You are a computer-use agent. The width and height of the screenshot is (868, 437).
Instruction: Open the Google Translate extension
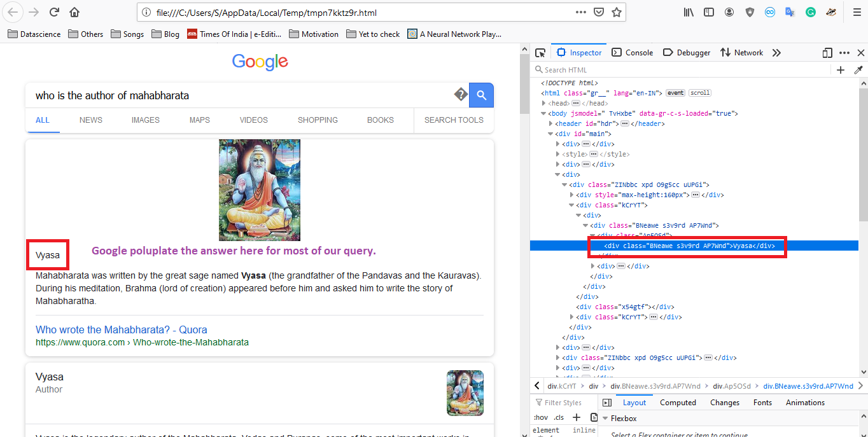[x=790, y=12]
